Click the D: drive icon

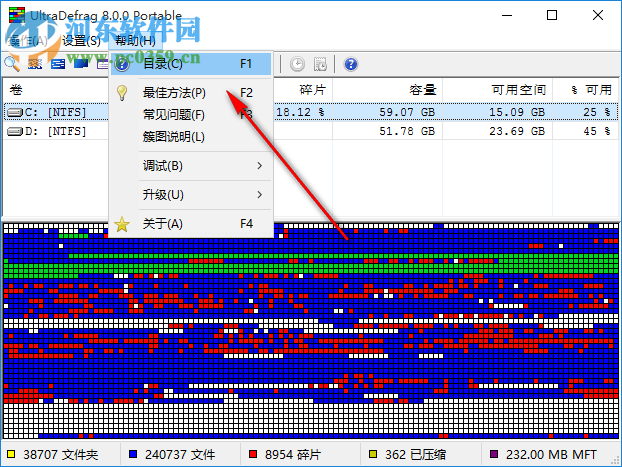click(15, 131)
